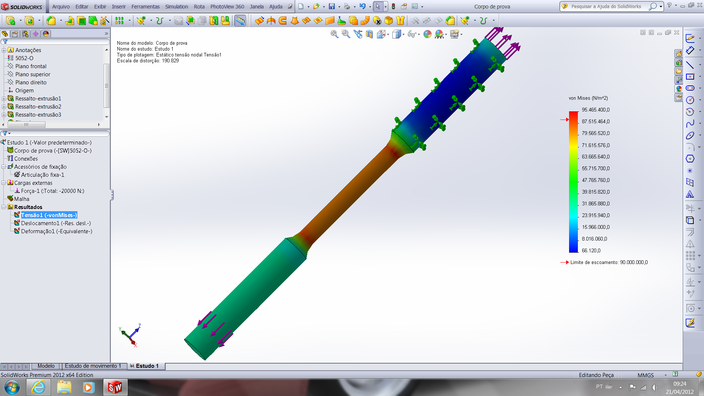Click the linear pattern grid icon
Screen dimensions: 704x396
(x=119, y=21)
